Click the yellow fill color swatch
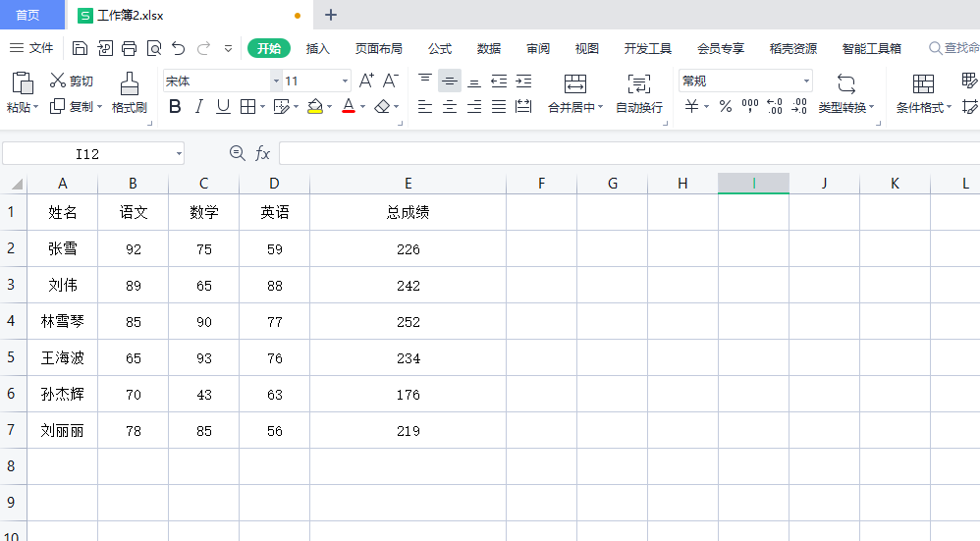Image resolution: width=980 pixels, height=541 pixels. 315,107
